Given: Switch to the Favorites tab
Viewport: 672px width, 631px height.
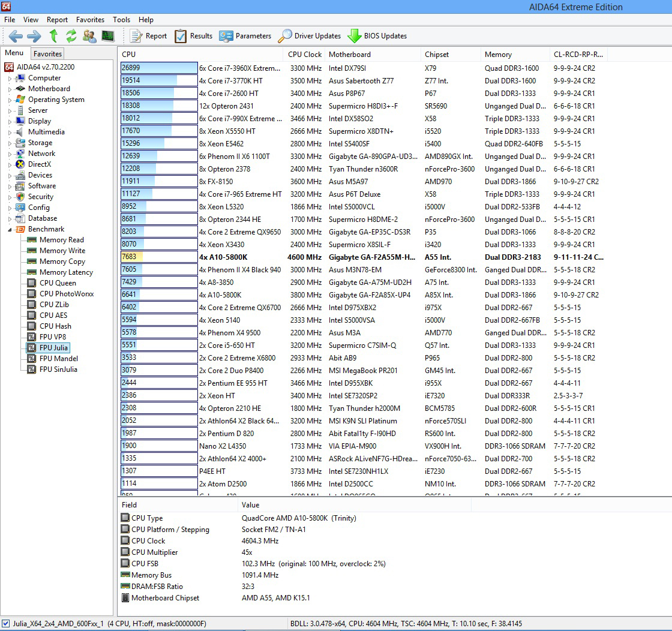Looking at the screenshot, I should pos(47,53).
